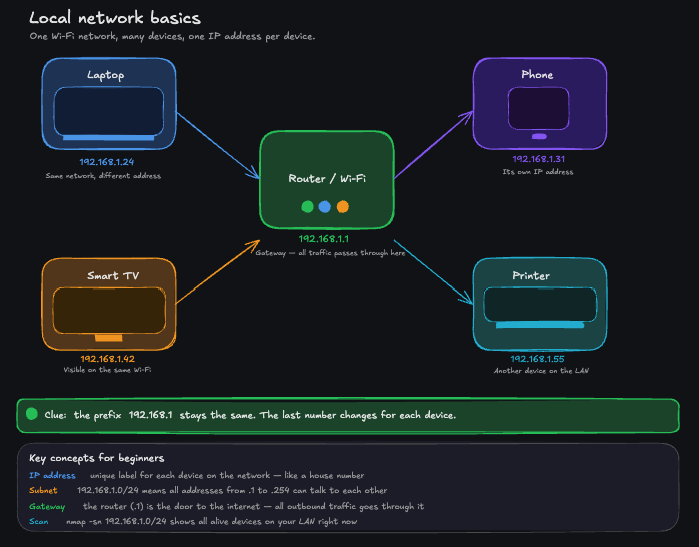Click the Printer device icon
The height and width of the screenshot is (547, 699).
point(539,307)
